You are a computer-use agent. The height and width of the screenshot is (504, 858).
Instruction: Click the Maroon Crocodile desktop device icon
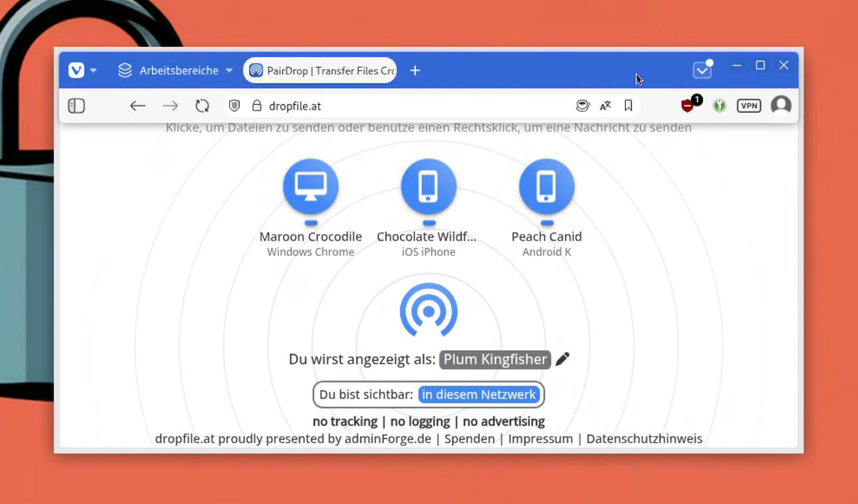(x=310, y=187)
